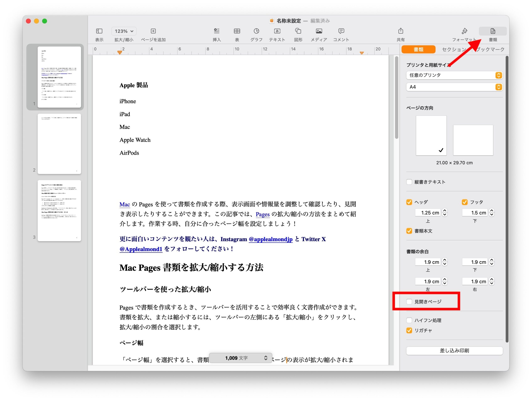Click the green full-screen window button

click(44, 21)
